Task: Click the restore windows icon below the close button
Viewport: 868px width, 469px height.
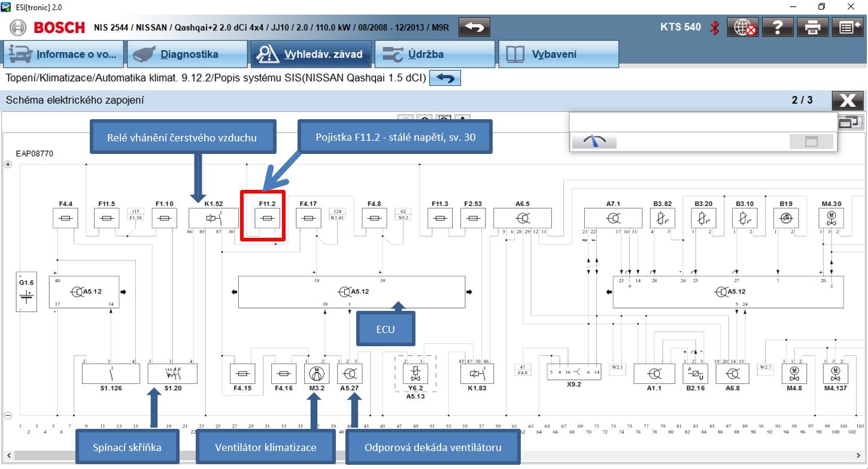Action: pos(848,122)
